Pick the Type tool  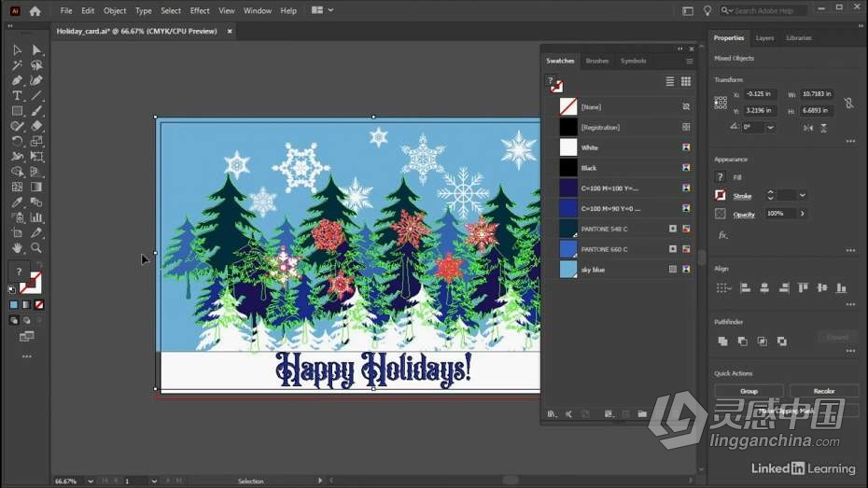[x=17, y=96]
